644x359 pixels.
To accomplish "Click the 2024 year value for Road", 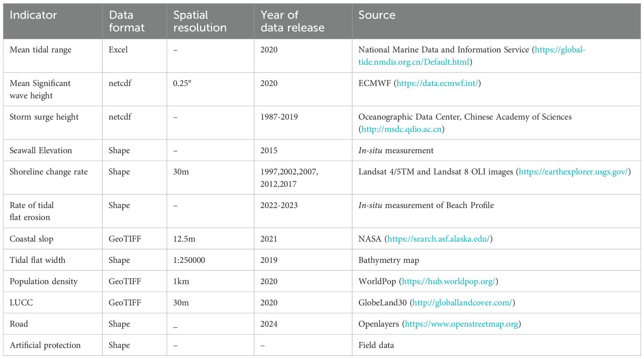I will [x=269, y=323].
